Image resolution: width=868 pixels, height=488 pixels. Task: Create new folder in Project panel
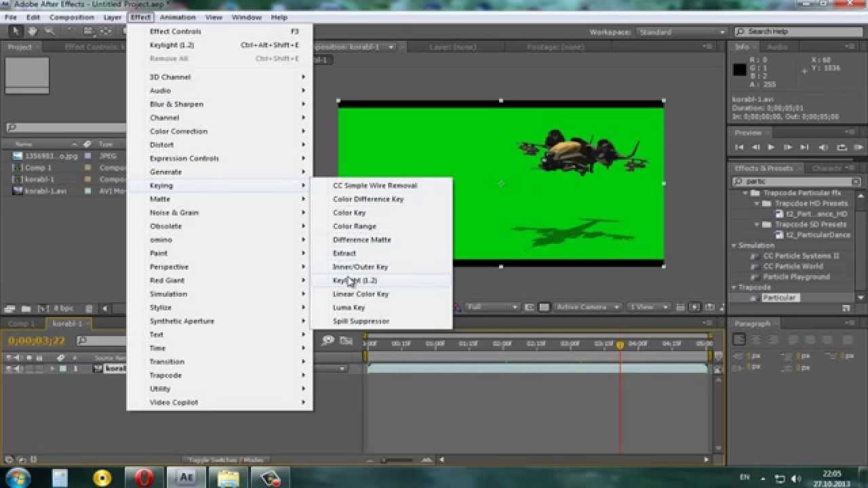(x=26, y=308)
